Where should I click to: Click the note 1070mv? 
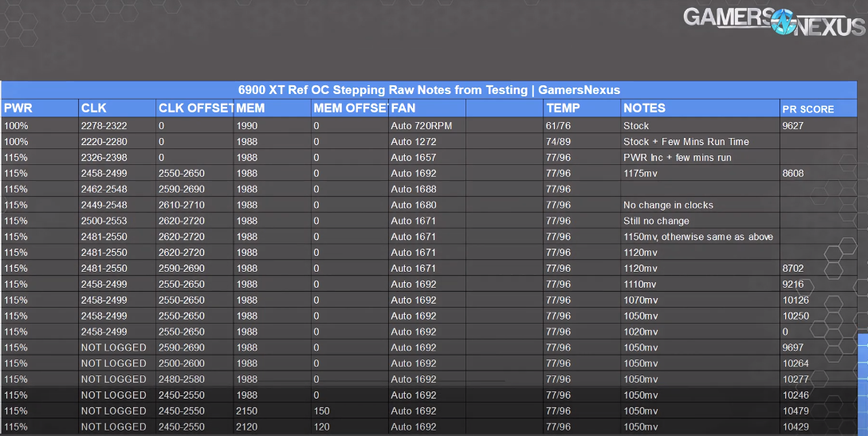(x=641, y=300)
